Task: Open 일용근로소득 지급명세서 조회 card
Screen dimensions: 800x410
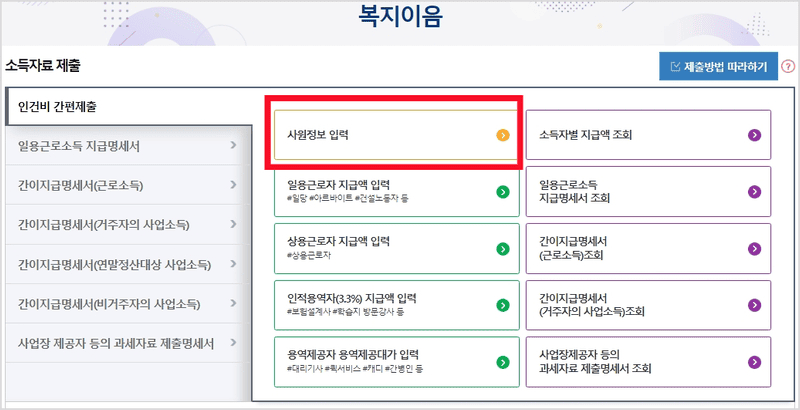Action: (648, 192)
